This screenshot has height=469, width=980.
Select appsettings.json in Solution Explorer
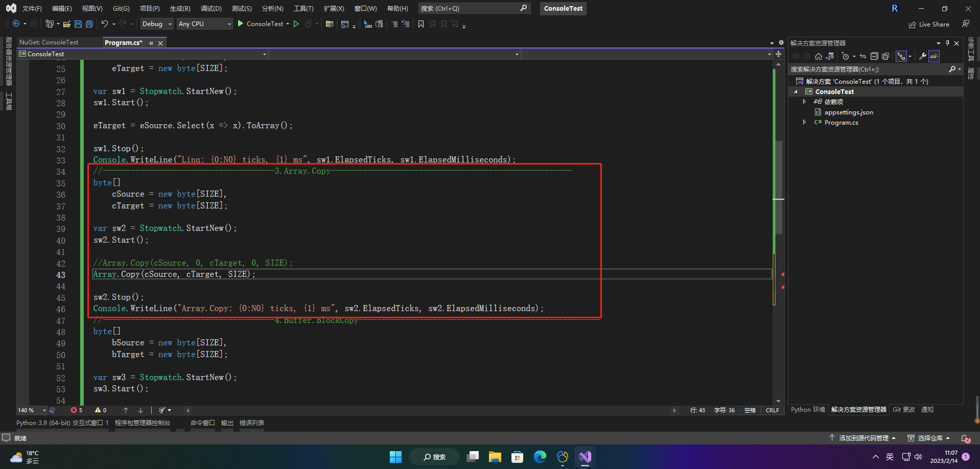(849, 112)
